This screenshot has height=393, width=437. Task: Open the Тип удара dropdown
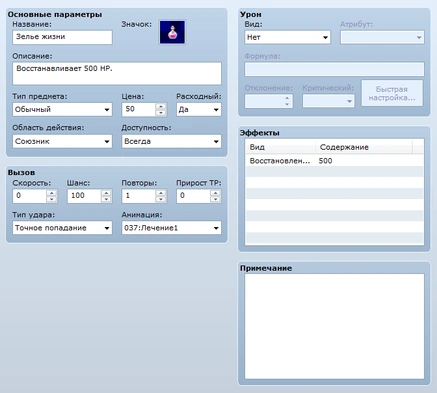[62, 228]
